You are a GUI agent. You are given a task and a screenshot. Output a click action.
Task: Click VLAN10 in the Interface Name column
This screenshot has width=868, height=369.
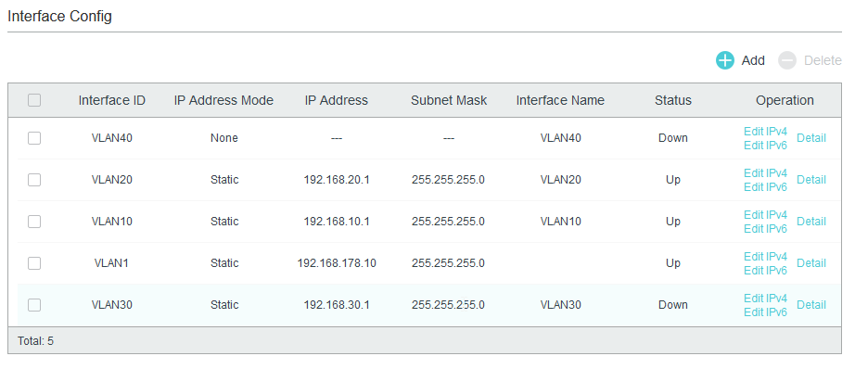click(x=560, y=222)
